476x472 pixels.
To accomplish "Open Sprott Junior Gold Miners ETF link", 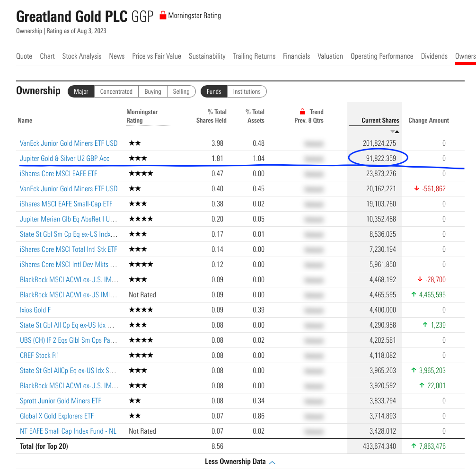I will pyautogui.click(x=61, y=401).
